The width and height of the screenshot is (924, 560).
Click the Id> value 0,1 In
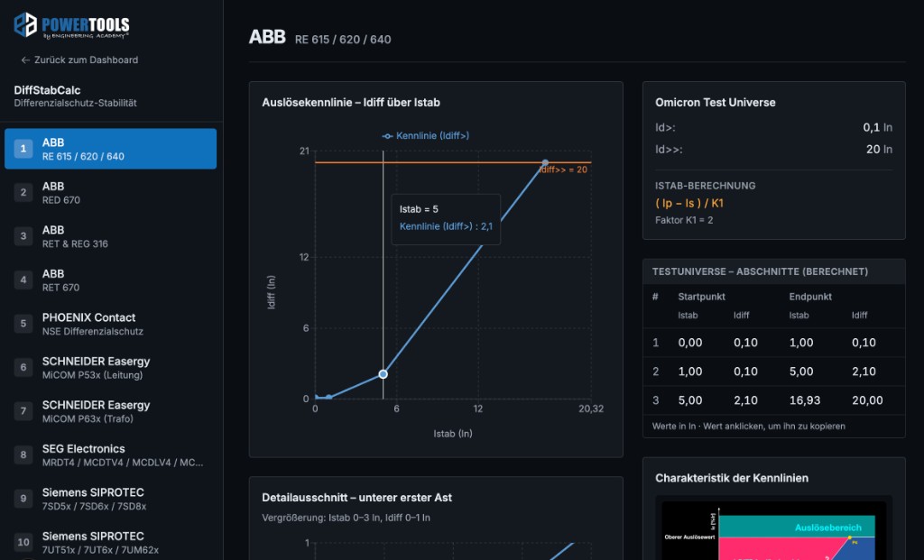877,127
